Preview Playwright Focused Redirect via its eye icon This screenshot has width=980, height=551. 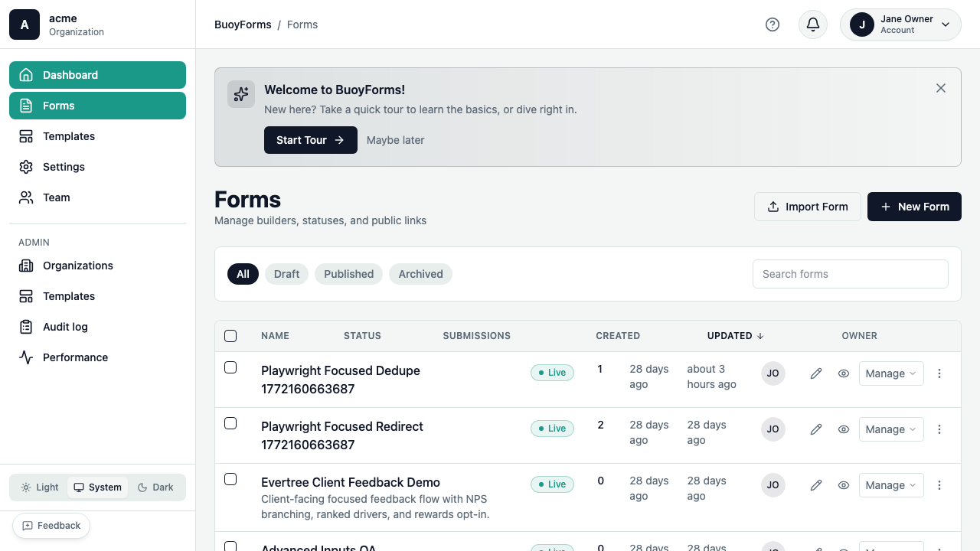tap(843, 429)
